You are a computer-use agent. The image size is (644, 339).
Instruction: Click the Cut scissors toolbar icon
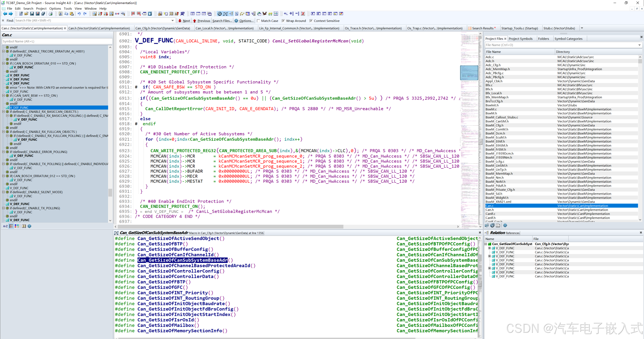(x=60, y=14)
